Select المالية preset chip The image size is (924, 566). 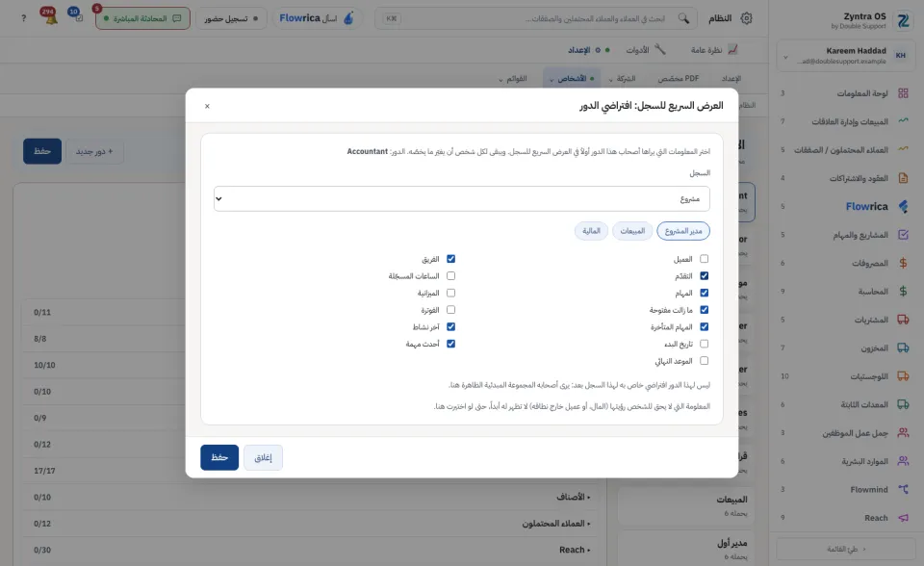[x=591, y=231]
